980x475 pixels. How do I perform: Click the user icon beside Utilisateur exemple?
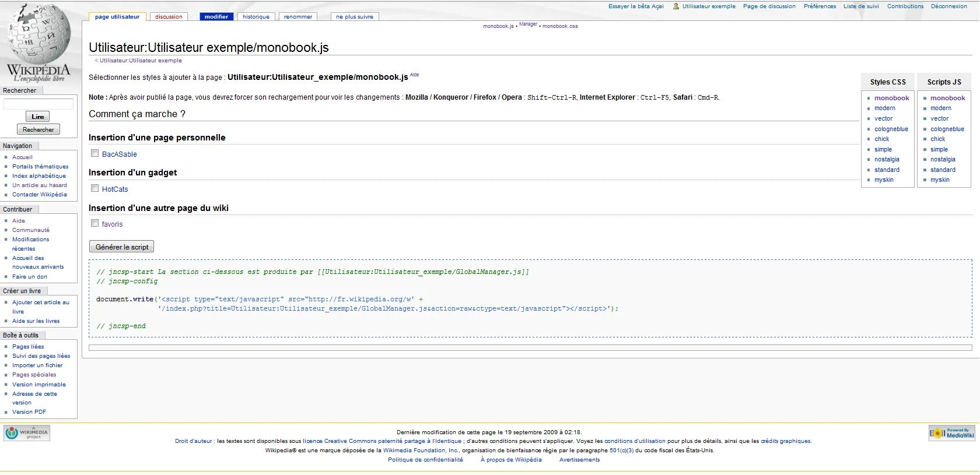pyautogui.click(x=676, y=6)
